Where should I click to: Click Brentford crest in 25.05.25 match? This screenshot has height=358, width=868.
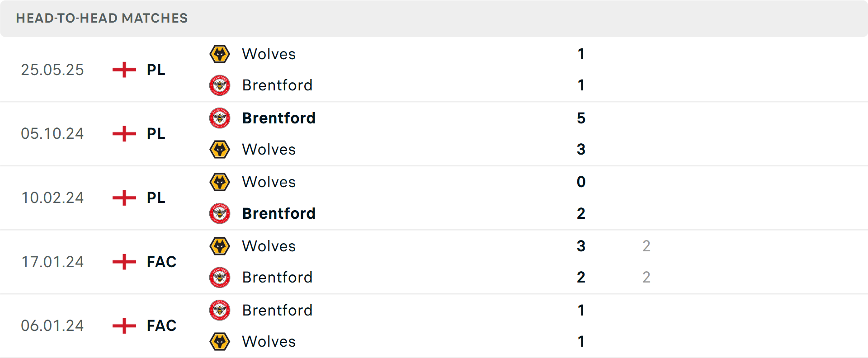[220, 85]
